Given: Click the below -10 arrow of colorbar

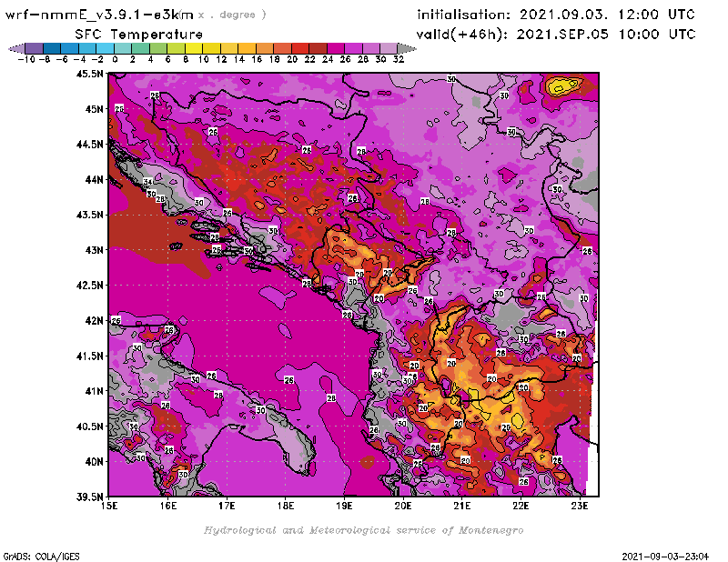Looking at the screenshot, I should tap(16, 49).
